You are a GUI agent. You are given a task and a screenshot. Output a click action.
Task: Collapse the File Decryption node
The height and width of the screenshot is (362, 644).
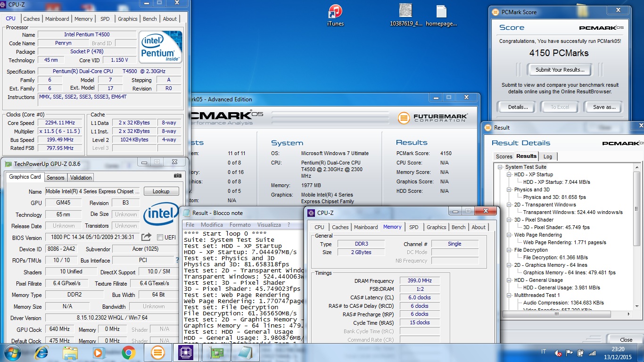click(509, 250)
